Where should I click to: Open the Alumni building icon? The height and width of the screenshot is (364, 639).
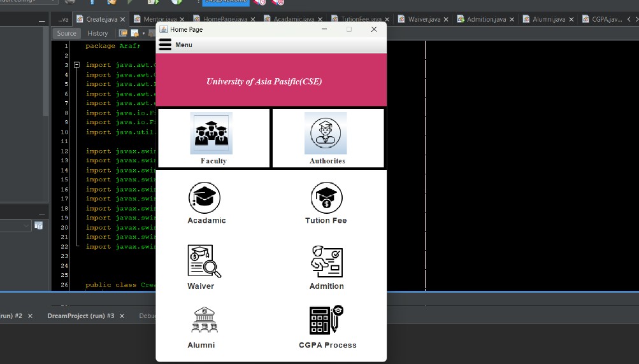pos(205,319)
